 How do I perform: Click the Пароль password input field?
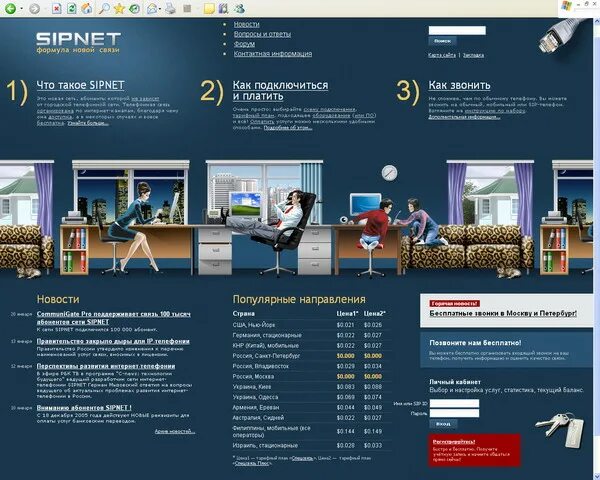pyautogui.click(x=454, y=413)
